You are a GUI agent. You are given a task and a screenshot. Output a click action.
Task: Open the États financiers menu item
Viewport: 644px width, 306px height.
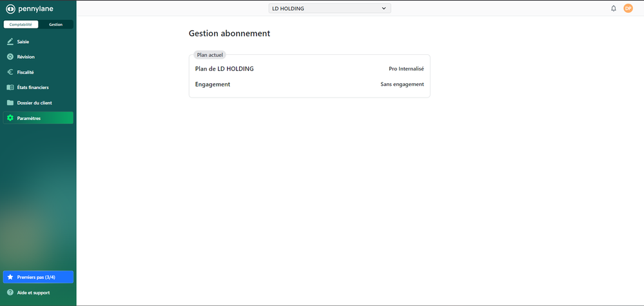pos(33,87)
